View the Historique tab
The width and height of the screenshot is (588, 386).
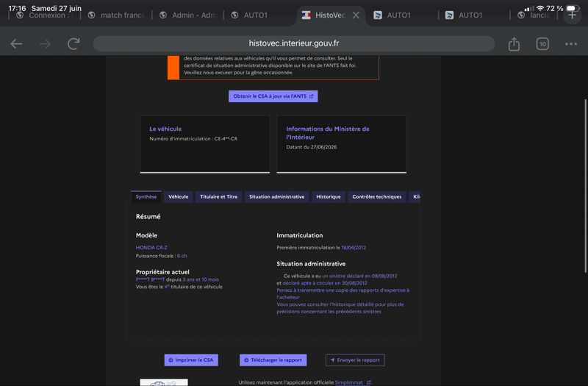[328, 196]
